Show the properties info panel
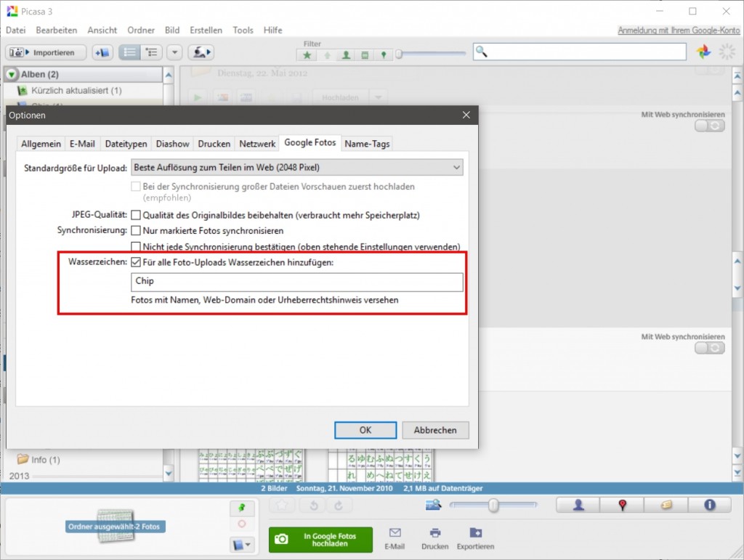Image resolution: width=744 pixels, height=560 pixels. [x=709, y=506]
